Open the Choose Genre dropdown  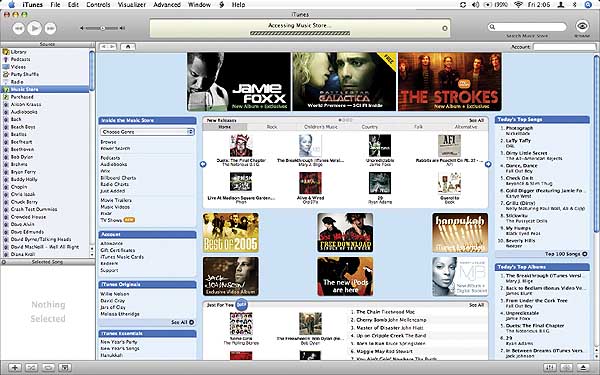148,132
